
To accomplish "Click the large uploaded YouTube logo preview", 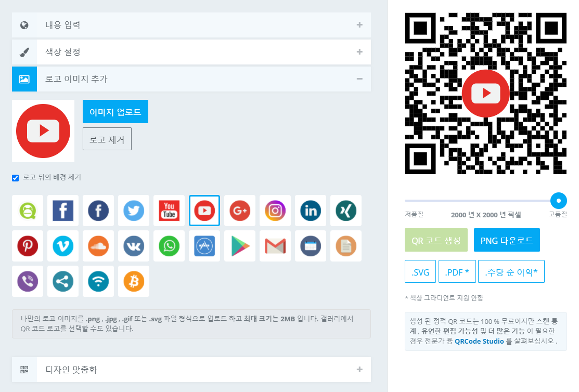I will 43,131.
